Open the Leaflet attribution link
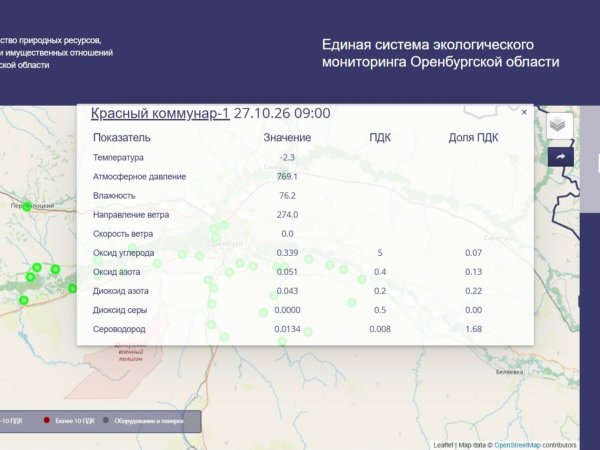This screenshot has height=450, width=600. 443,445
